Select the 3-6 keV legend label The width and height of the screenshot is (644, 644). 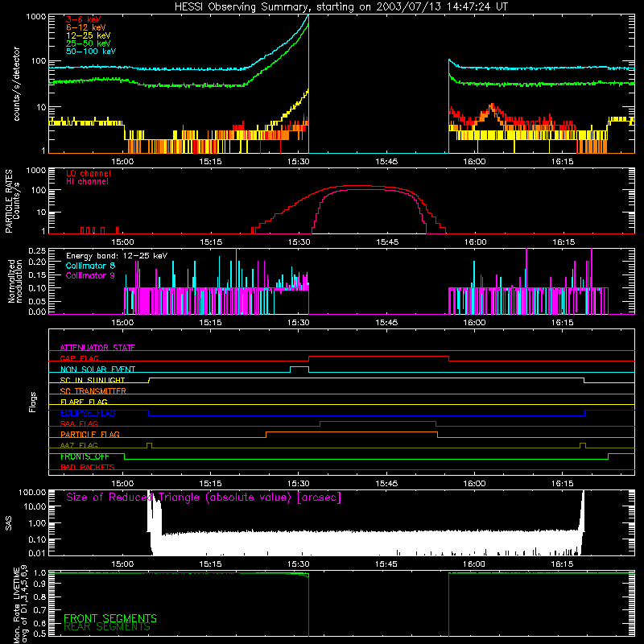84,19
